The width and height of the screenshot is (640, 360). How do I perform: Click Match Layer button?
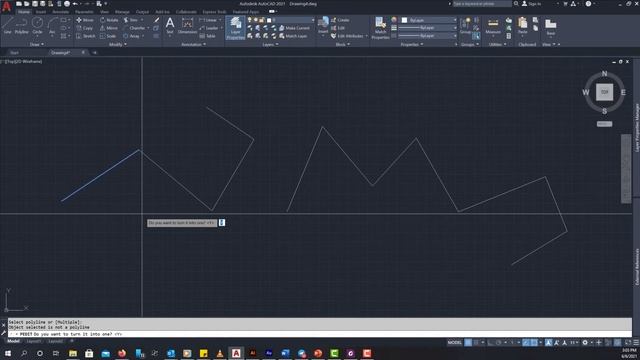pyautogui.click(x=293, y=36)
